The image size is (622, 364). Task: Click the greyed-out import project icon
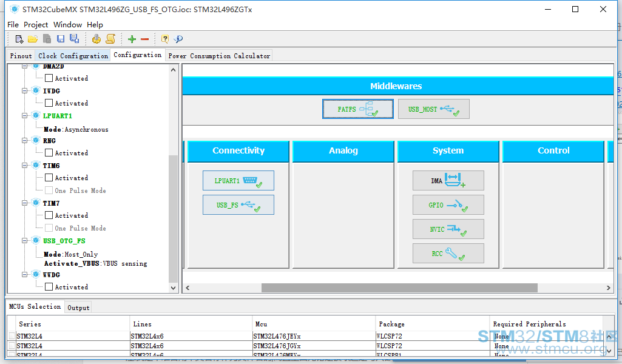point(47,39)
